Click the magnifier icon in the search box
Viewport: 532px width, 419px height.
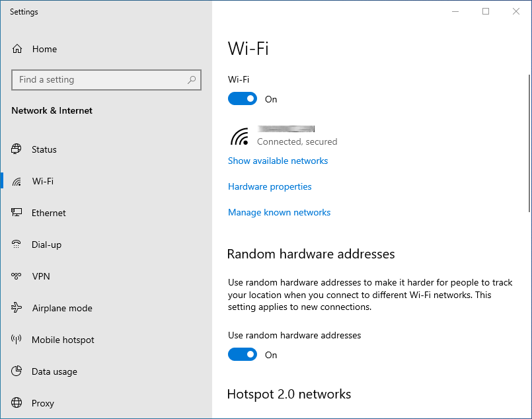[x=192, y=80]
